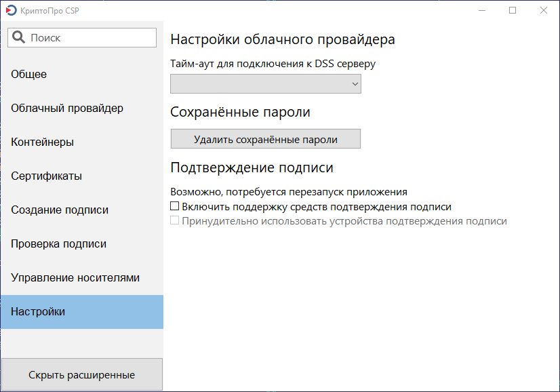The height and width of the screenshot is (392, 560).
Task: Open the DSS server timeout dropdown
Action: [x=266, y=84]
